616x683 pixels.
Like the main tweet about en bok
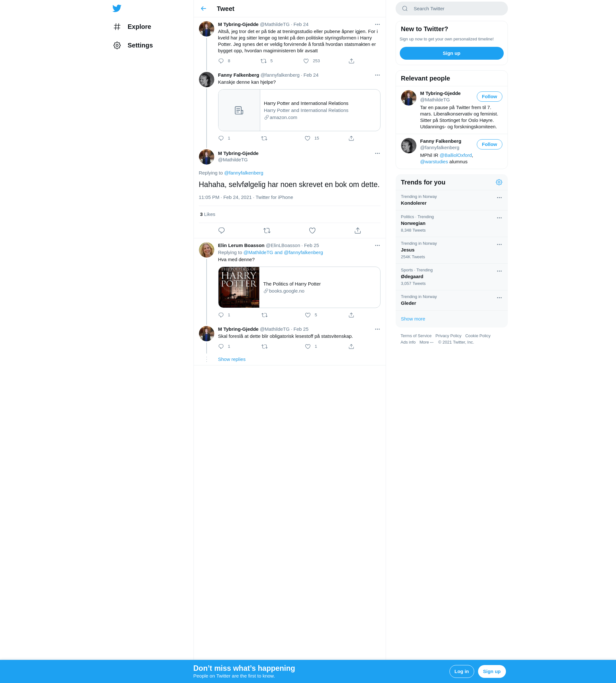point(312,230)
